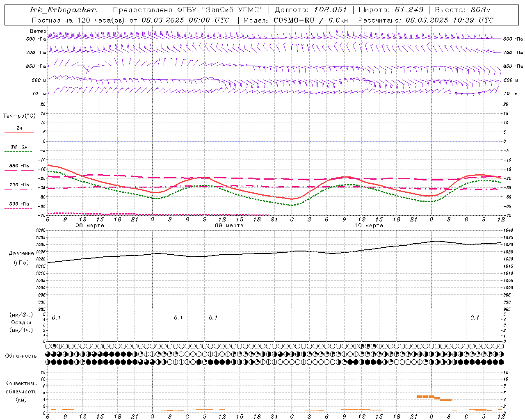Click 'ФГБУ "ЗапСиб УГМС"' provider text
Image resolution: width=525 pixels, height=420 pixels.
pos(220,10)
